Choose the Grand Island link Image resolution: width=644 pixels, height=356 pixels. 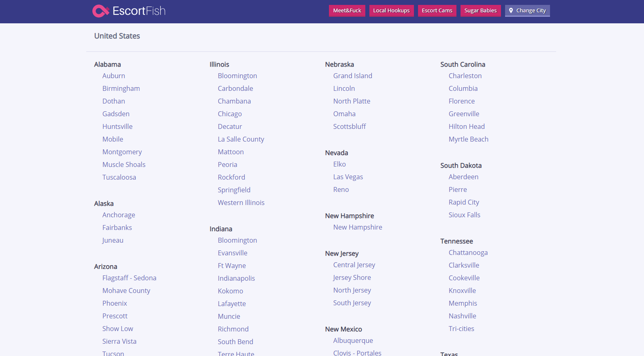[x=353, y=76]
